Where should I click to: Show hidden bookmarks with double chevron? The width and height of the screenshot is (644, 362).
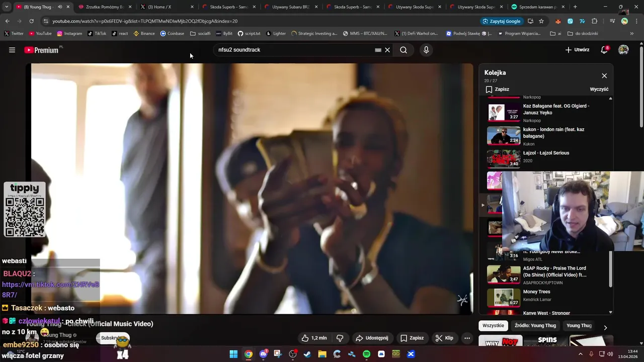pos(632,34)
